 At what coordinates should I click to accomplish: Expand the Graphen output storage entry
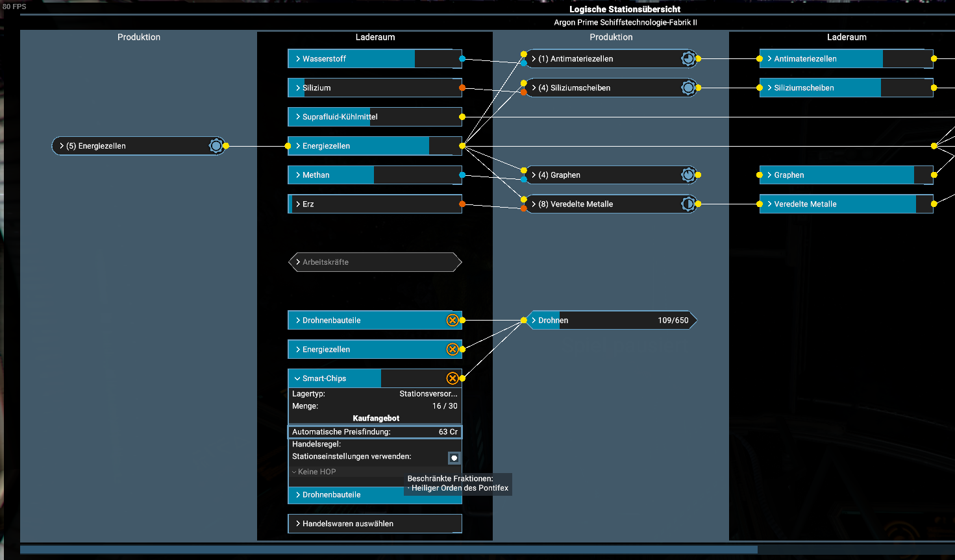(x=847, y=175)
